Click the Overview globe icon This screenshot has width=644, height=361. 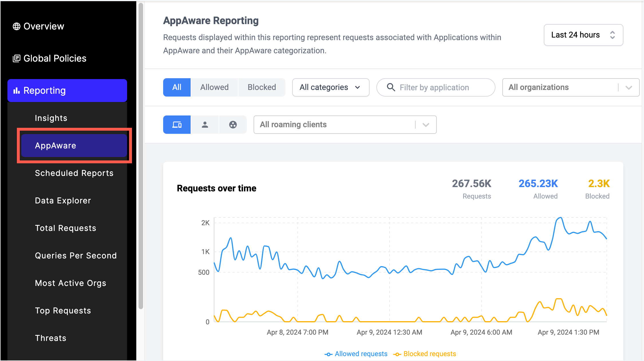point(16,26)
